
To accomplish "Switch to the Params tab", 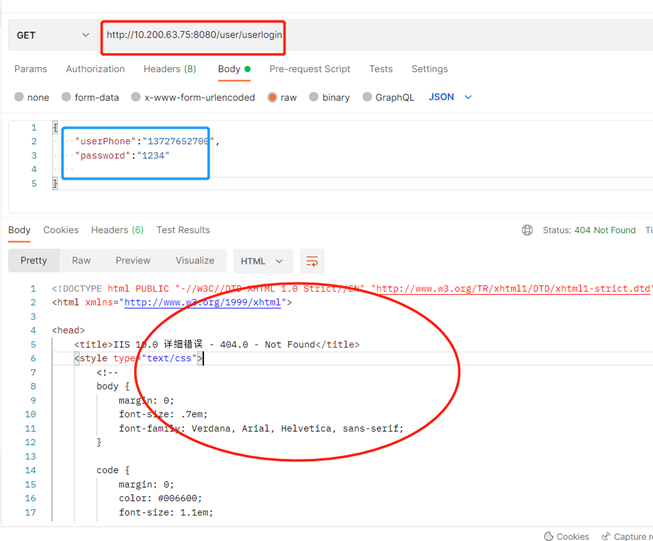I will point(31,69).
